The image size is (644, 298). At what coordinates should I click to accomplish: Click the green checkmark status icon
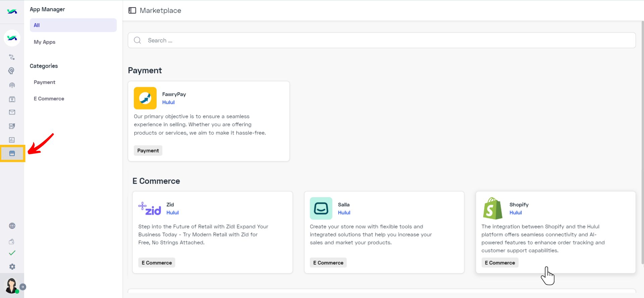click(x=12, y=253)
